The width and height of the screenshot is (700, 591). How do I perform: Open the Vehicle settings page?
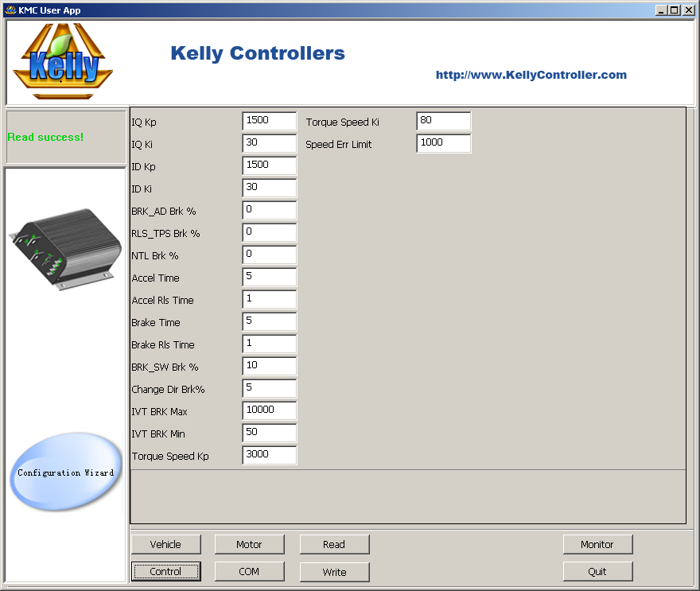165,545
